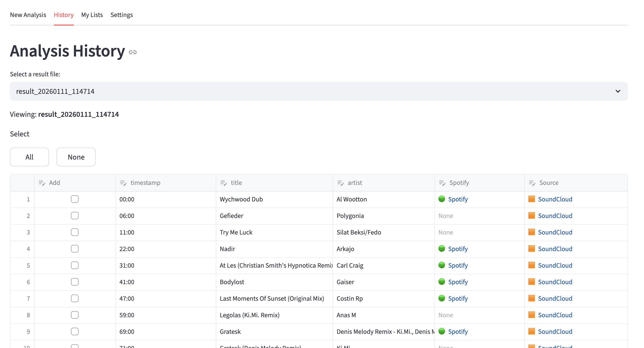644x348 pixels.
Task: Check the Add box for Nadir track
Action: click(75, 249)
